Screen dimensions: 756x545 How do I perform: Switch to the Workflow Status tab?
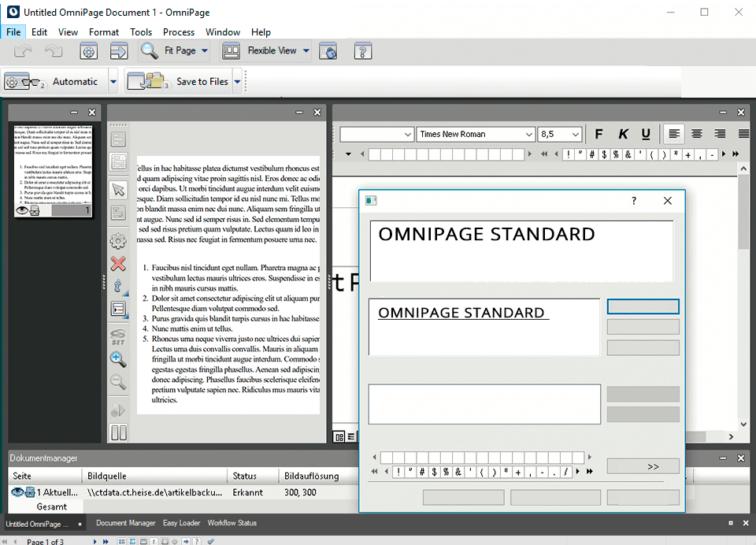232,523
